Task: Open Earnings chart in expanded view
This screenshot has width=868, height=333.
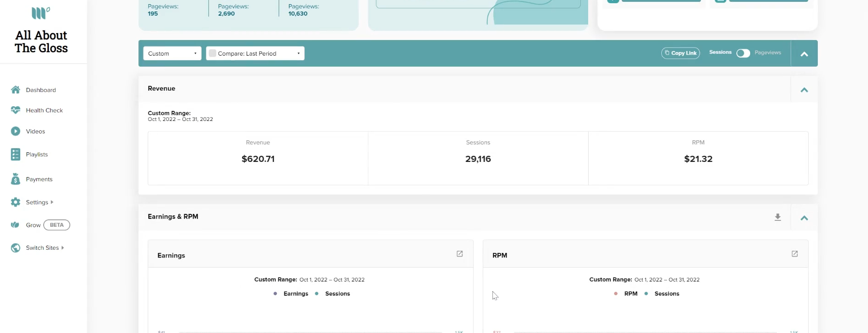Action: pyautogui.click(x=459, y=254)
